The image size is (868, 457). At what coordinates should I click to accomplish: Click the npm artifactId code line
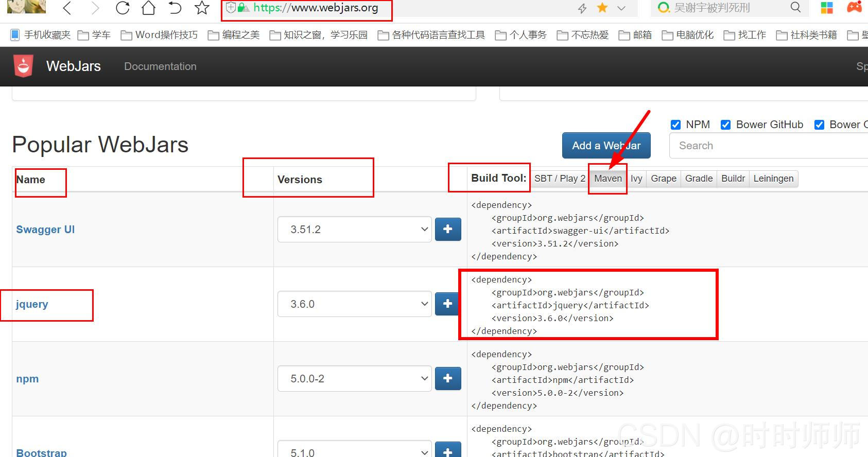[x=563, y=380]
